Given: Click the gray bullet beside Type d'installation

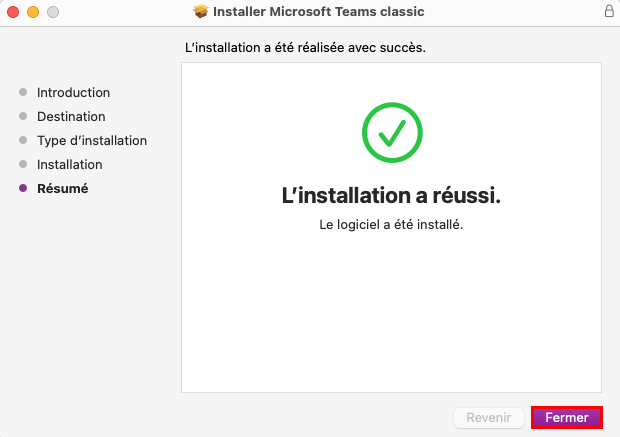Looking at the screenshot, I should [23, 140].
